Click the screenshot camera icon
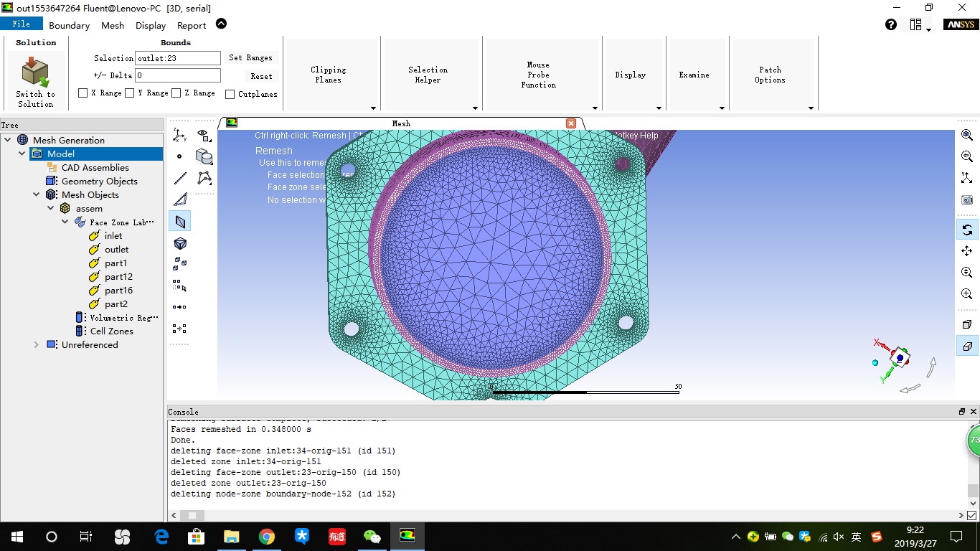 coord(967,199)
